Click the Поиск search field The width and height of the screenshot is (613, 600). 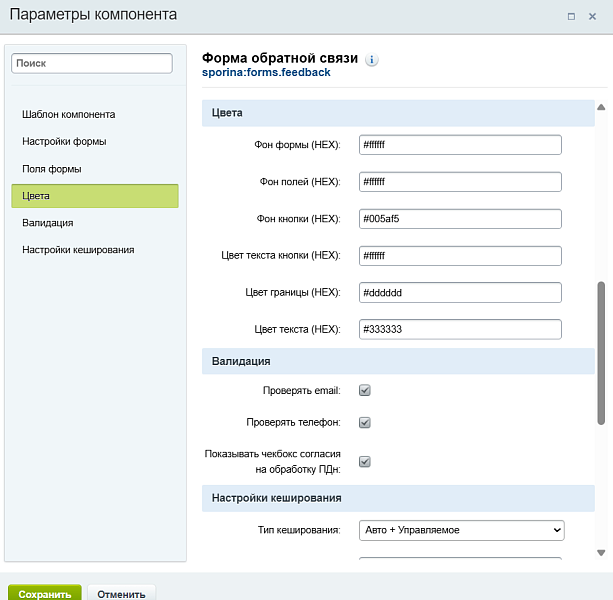pyautogui.click(x=92, y=63)
